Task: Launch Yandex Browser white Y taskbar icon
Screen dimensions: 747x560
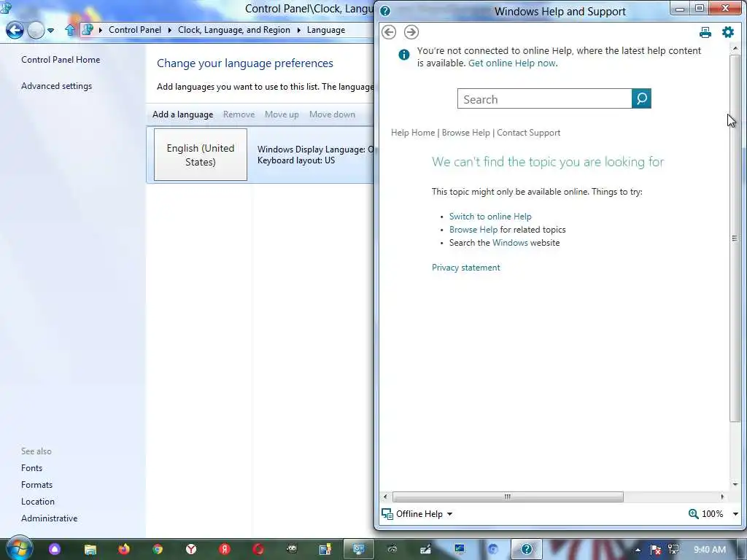Action: pos(191,550)
